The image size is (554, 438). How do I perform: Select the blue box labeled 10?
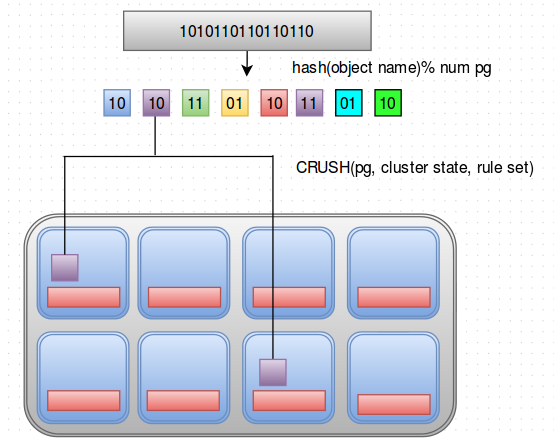coord(117,103)
